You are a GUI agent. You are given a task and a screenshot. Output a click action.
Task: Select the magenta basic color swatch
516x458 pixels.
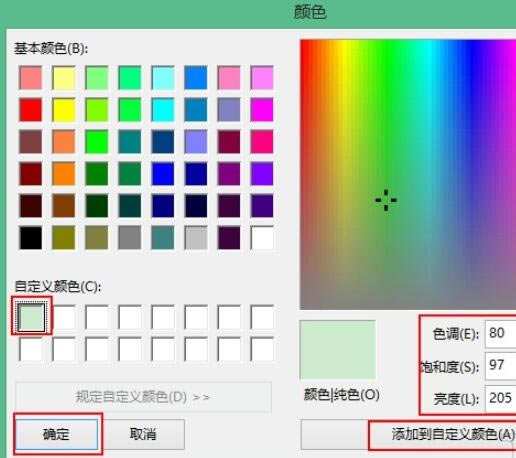[x=262, y=110]
